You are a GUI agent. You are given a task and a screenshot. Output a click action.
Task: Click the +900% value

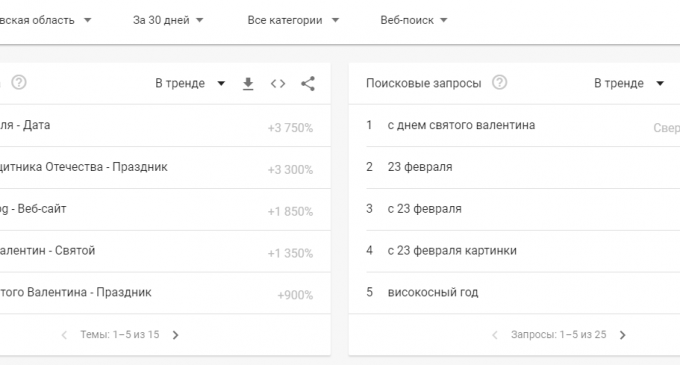295,295
